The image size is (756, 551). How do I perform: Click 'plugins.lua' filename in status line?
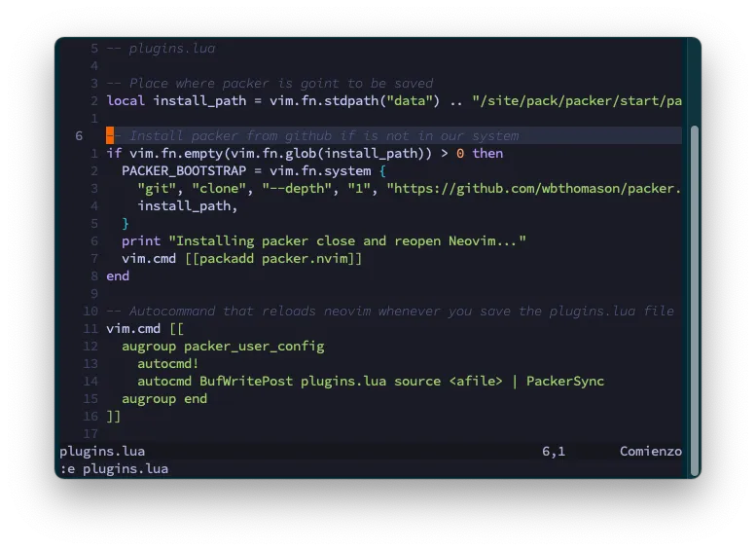click(102, 452)
